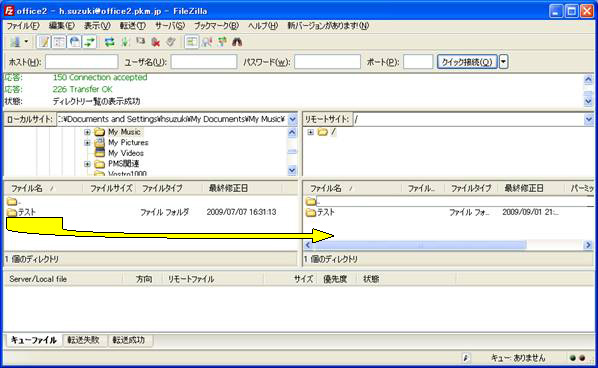Switch to the 転送成功 tab

[129, 340]
